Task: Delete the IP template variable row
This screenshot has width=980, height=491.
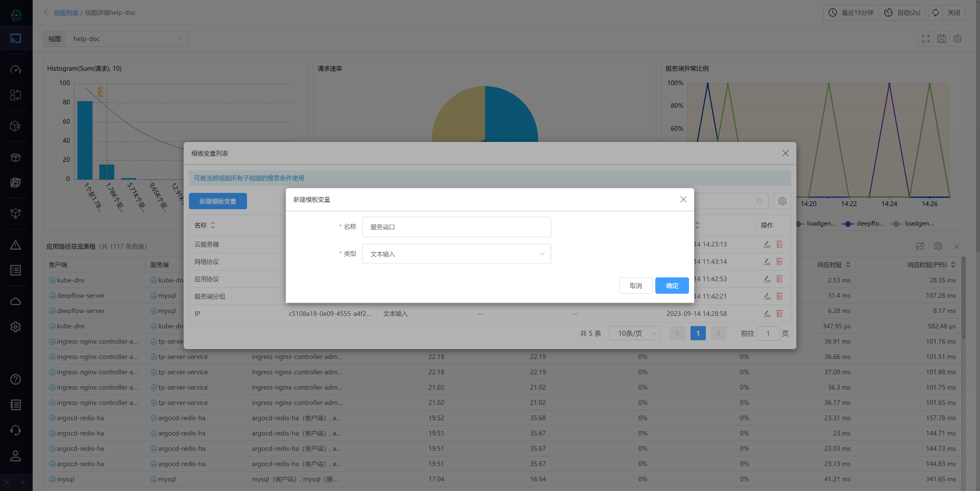Action: [780, 313]
